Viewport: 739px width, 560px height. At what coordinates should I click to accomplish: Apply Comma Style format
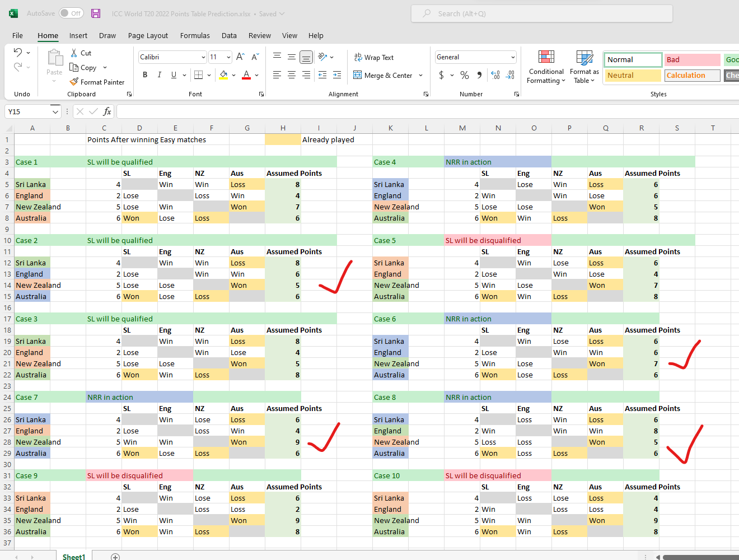point(479,75)
